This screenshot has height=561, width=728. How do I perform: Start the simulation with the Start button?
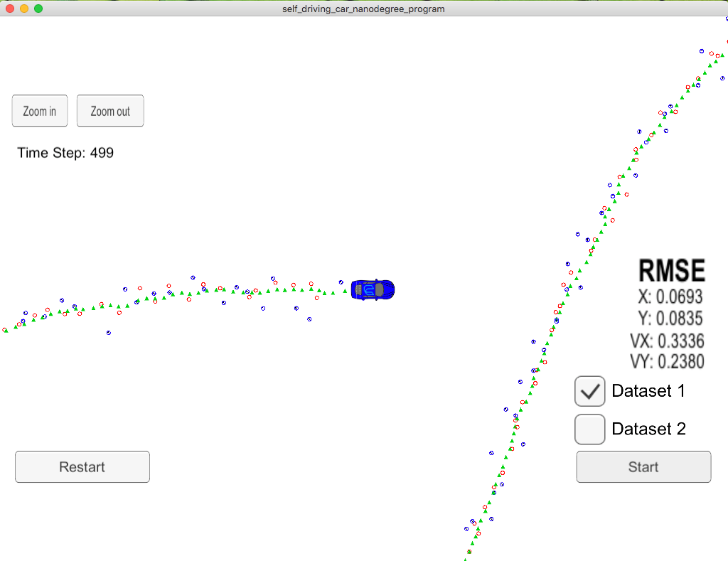click(643, 466)
